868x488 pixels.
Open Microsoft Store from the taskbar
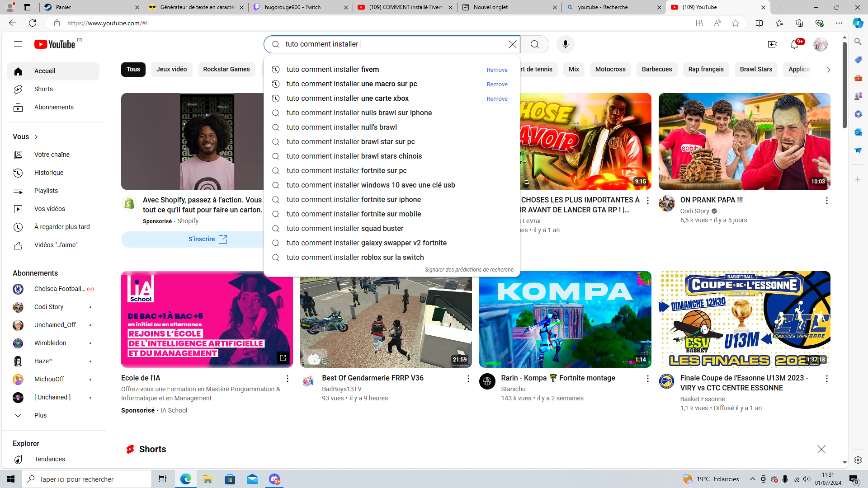point(230,479)
